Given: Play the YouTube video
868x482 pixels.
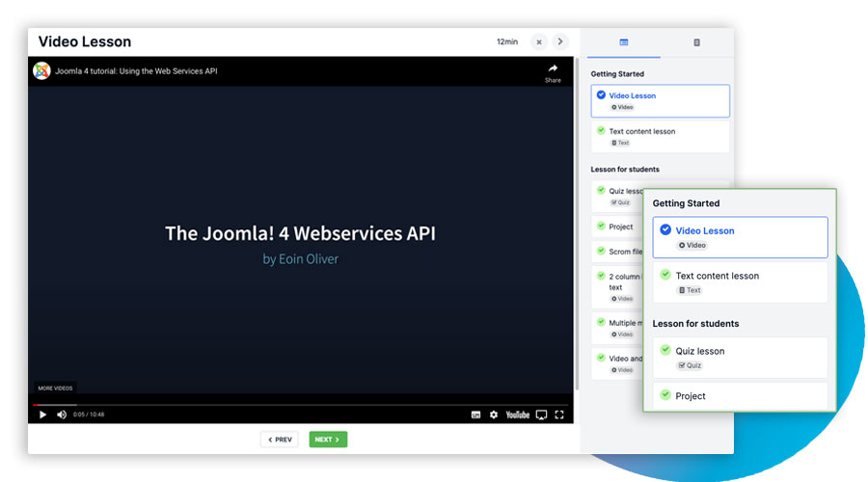Looking at the screenshot, I should [x=42, y=415].
